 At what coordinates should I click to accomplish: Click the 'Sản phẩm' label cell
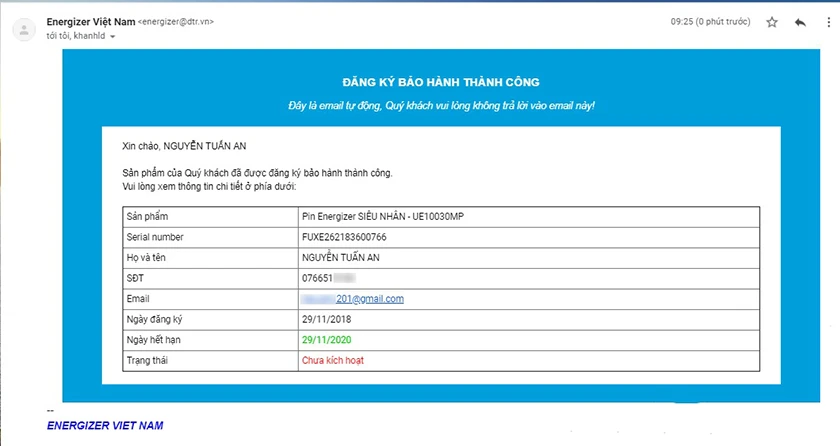(211, 217)
